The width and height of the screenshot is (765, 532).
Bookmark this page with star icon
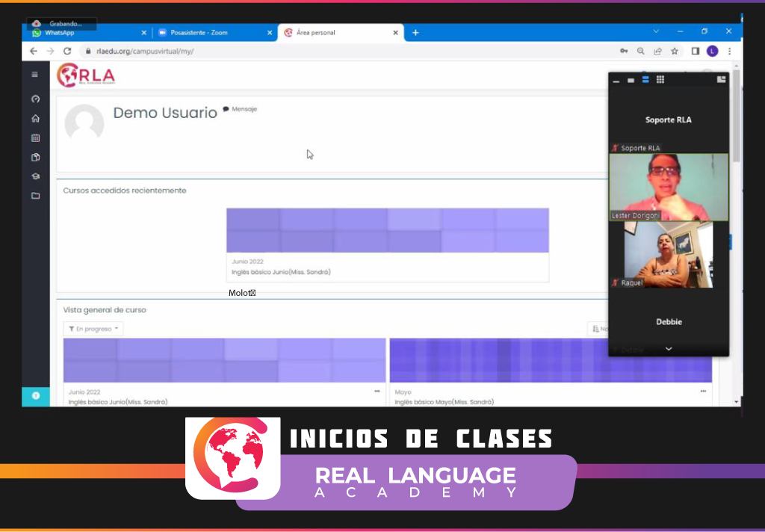[x=675, y=52]
